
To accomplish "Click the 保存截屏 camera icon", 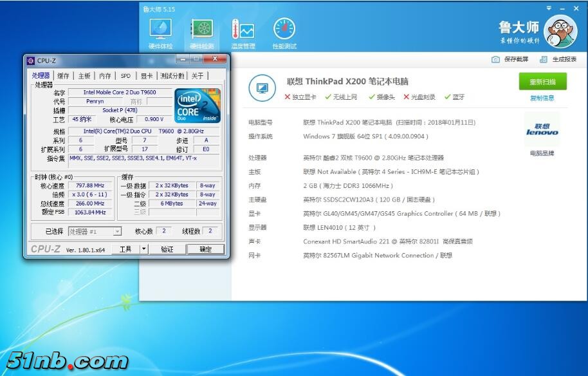I will pyautogui.click(x=495, y=59).
